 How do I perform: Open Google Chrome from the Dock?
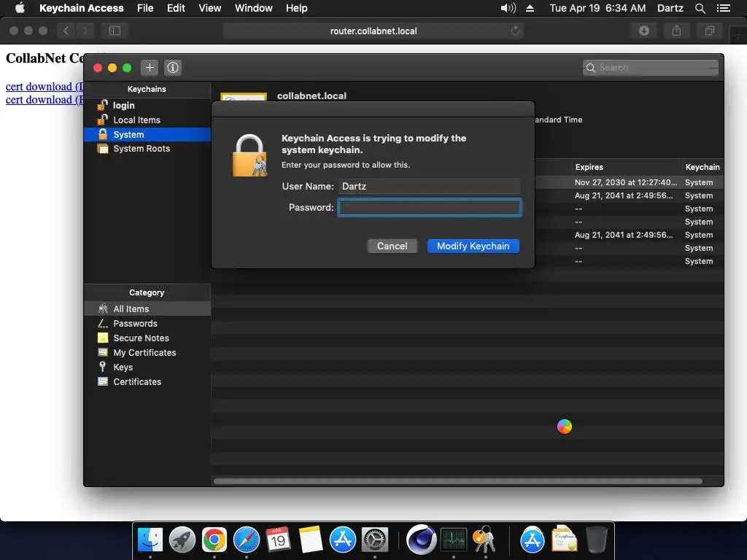tap(214, 540)
